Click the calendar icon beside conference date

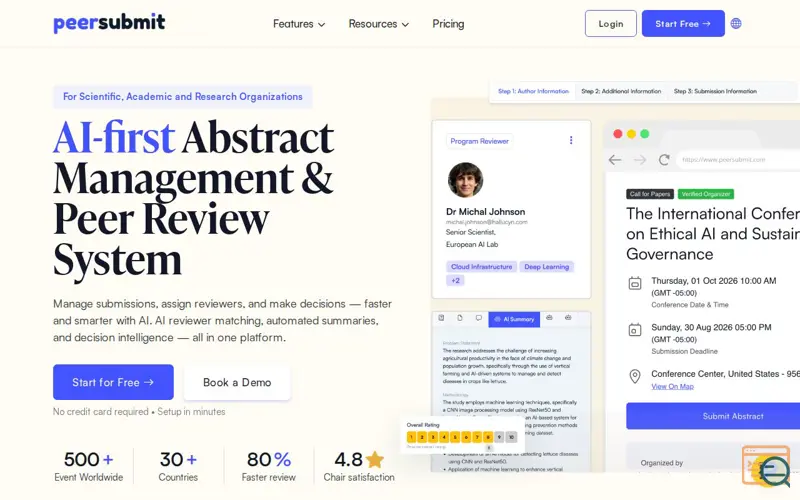click(635, 283)
